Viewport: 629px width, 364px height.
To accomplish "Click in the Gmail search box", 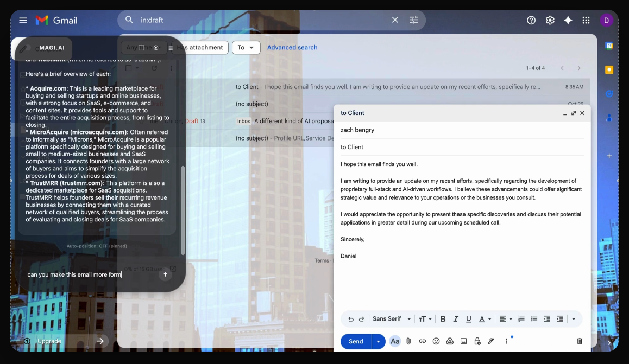I will click(x=261, y=20).
